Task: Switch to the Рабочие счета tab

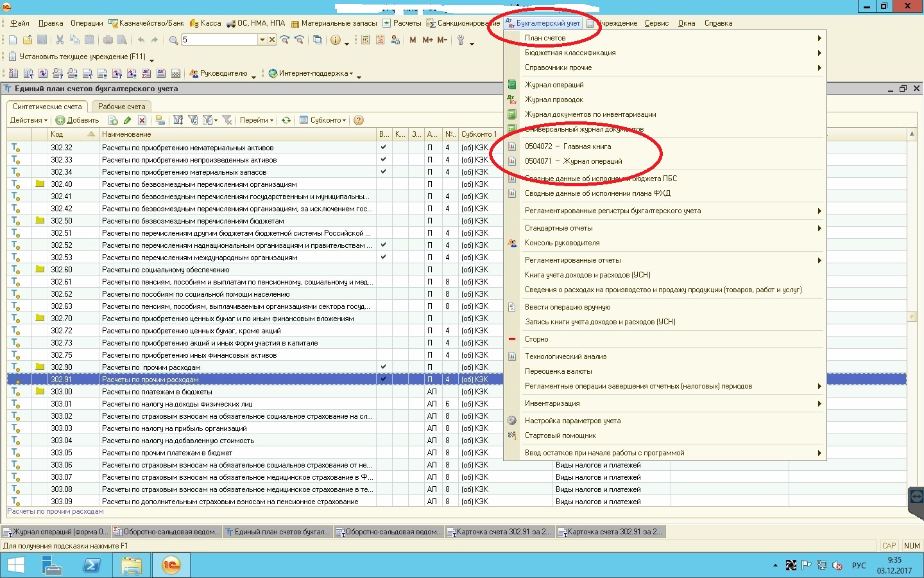Action: (x=121, y=107)
